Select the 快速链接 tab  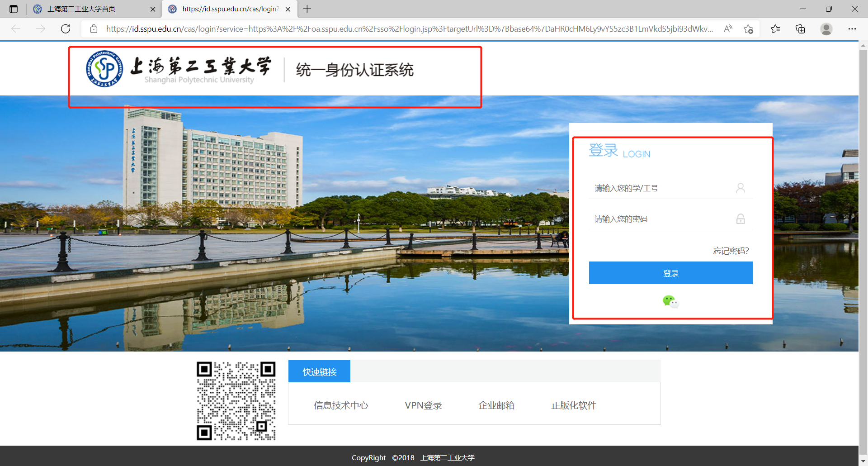tap(319, 371)
